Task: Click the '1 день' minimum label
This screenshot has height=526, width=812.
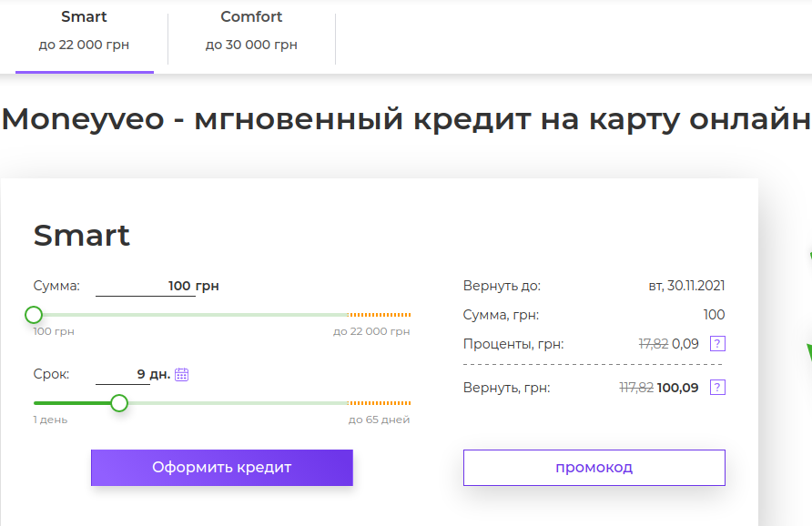Action: (x=50, y=420)
